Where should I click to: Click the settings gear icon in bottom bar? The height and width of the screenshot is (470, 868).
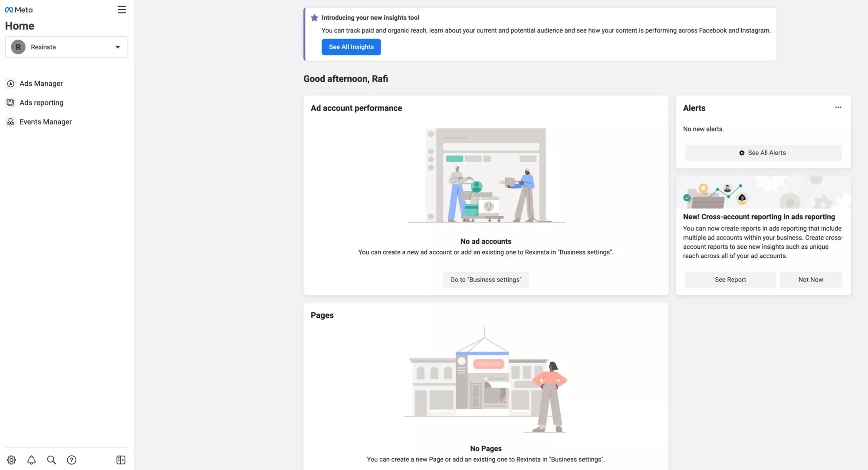point(11,460)
